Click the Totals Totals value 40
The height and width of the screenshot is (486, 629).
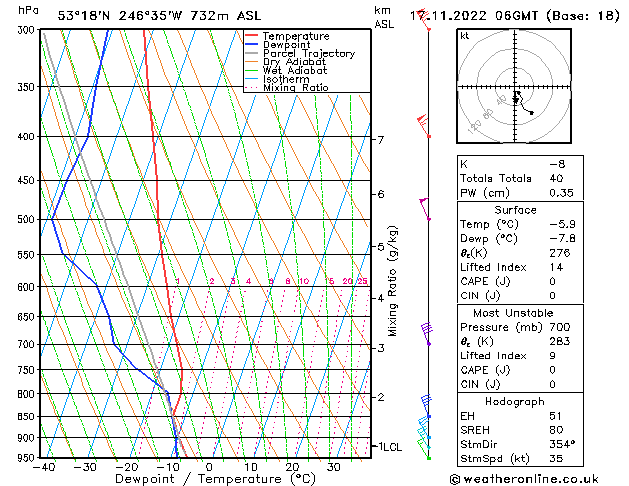tap(556, 178)
